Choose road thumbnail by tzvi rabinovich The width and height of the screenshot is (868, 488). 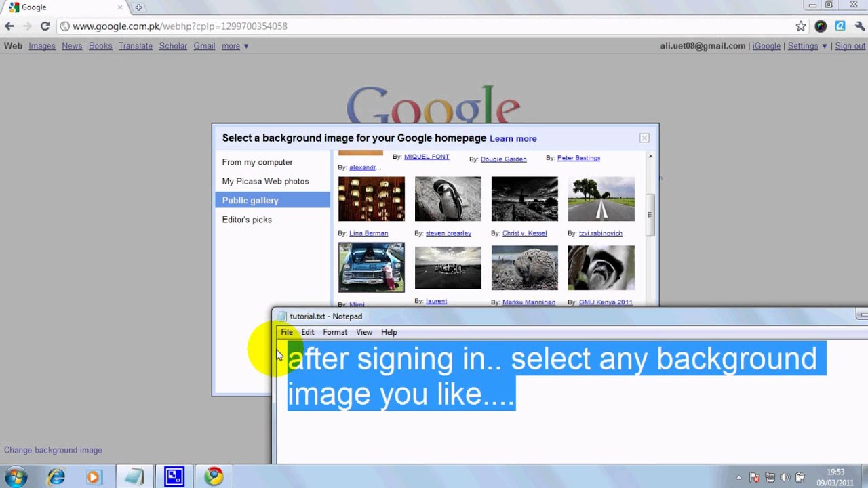pos(601,199)
